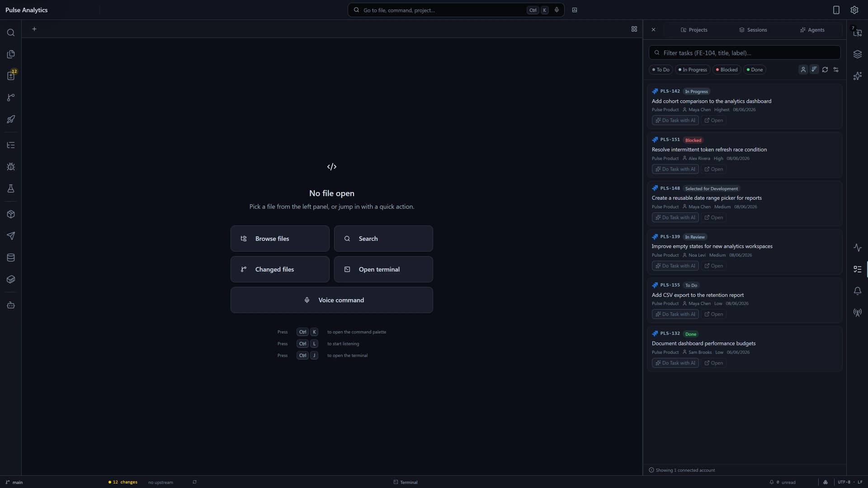
Task: Open the notifications bell in right rail
Action: 858,291
